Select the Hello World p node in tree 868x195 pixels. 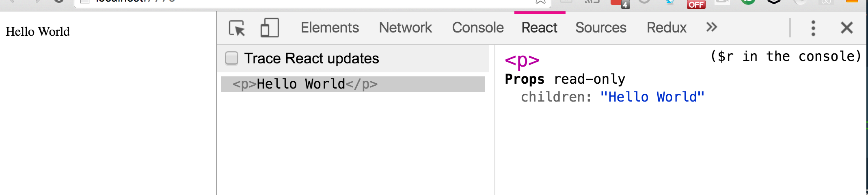[352, 84]
